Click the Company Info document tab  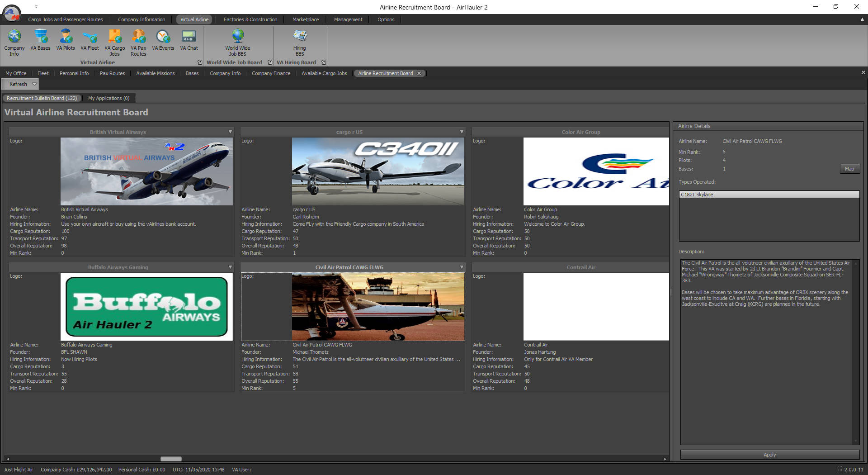tap(225, 73)
